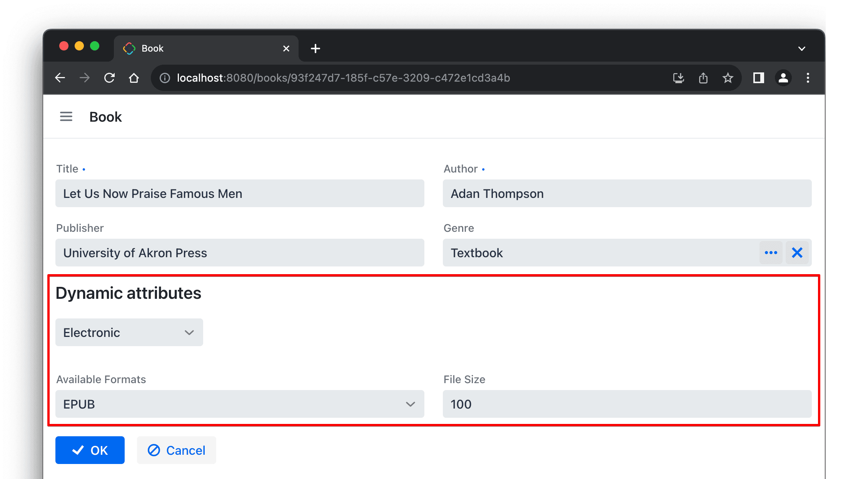
Task: Expand the tab search chevron
Action: [x=801, y=49]
